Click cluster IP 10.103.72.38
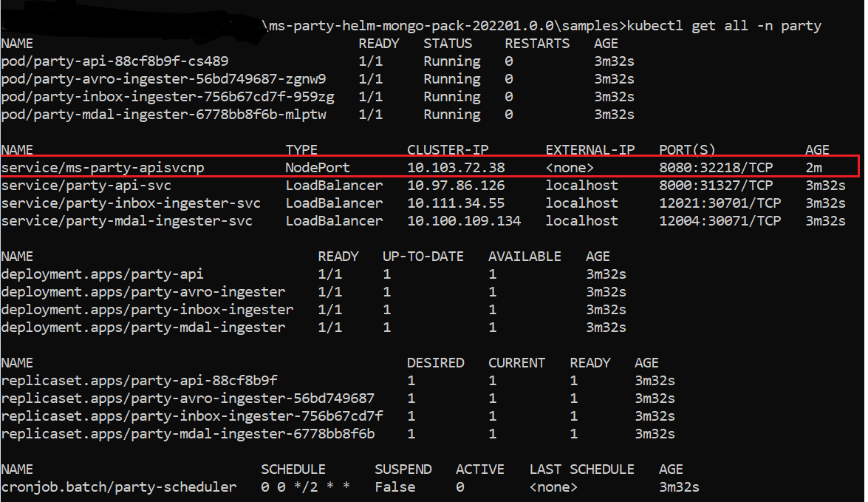 [456, 168]
